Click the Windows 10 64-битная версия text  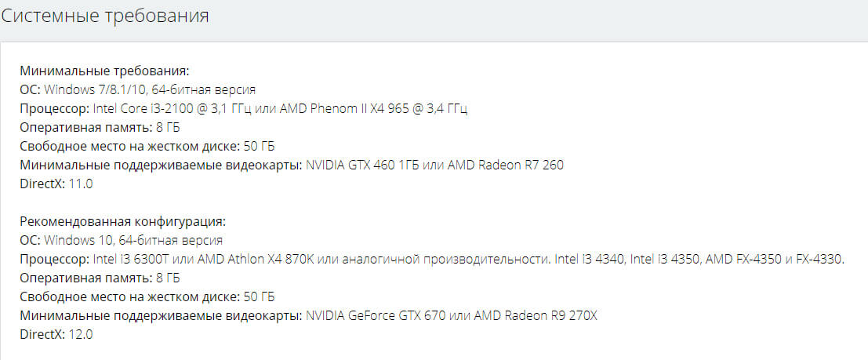(133, 240)
